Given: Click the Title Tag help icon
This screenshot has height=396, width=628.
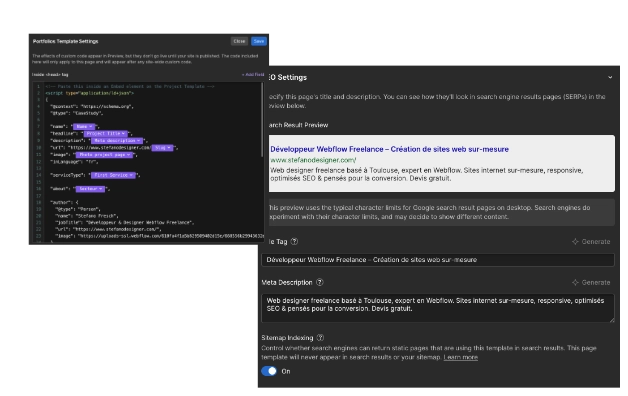Looking at the screenshot, I should [x=294, y=241].
